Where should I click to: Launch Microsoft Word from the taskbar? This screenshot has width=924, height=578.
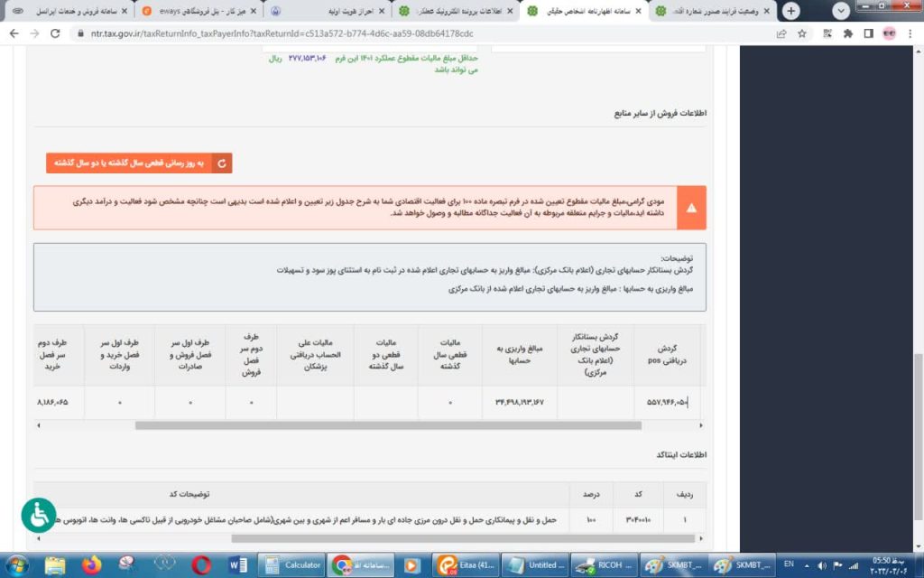coord(238,565)
